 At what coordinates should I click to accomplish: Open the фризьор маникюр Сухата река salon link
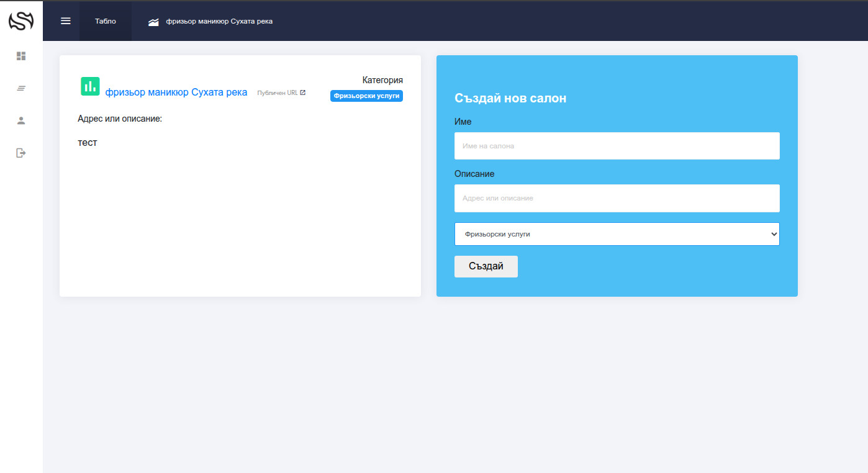coord(176,92)
